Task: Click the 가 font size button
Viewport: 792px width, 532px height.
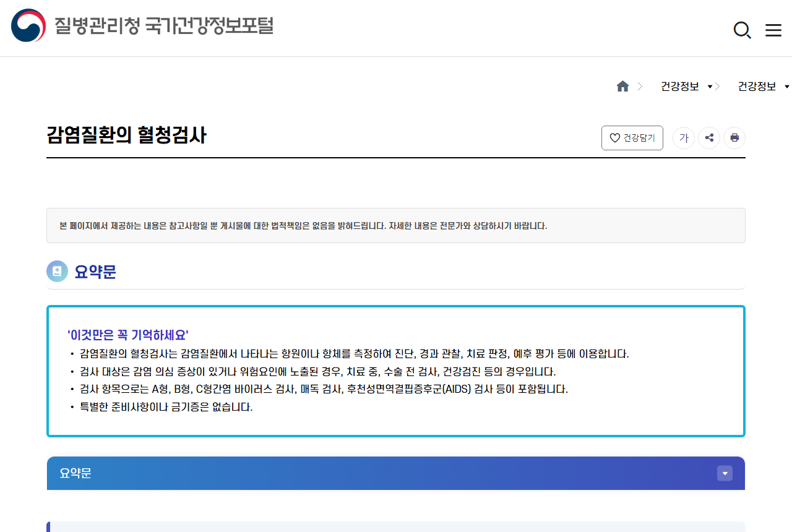Action: click(684, 138)
